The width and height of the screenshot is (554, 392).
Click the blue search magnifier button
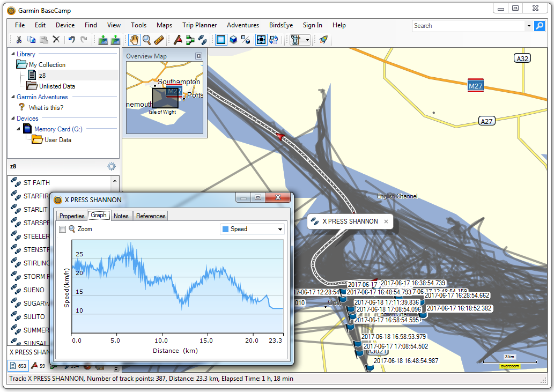[540, 26]
